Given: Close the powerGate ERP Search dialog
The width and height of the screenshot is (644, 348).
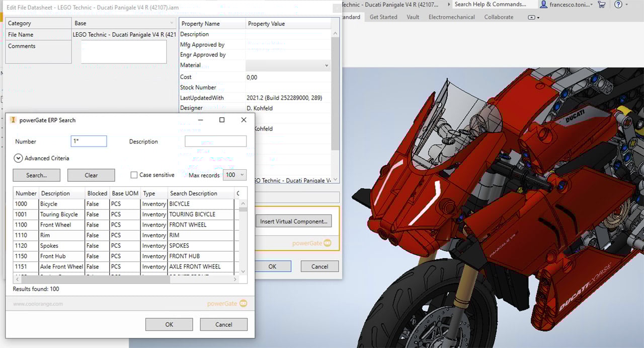Looking at the screenshot, I should click(244, 120).
